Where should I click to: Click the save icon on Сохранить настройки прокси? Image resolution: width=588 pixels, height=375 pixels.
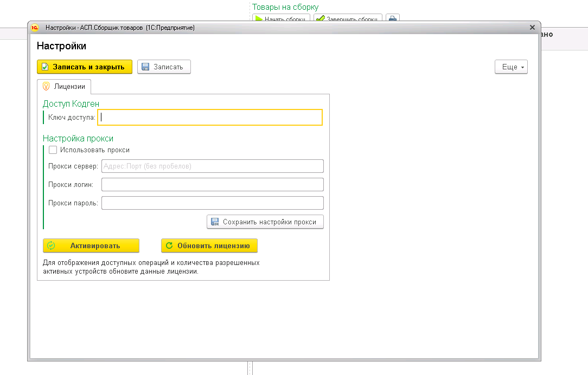(x=215, y=222)
